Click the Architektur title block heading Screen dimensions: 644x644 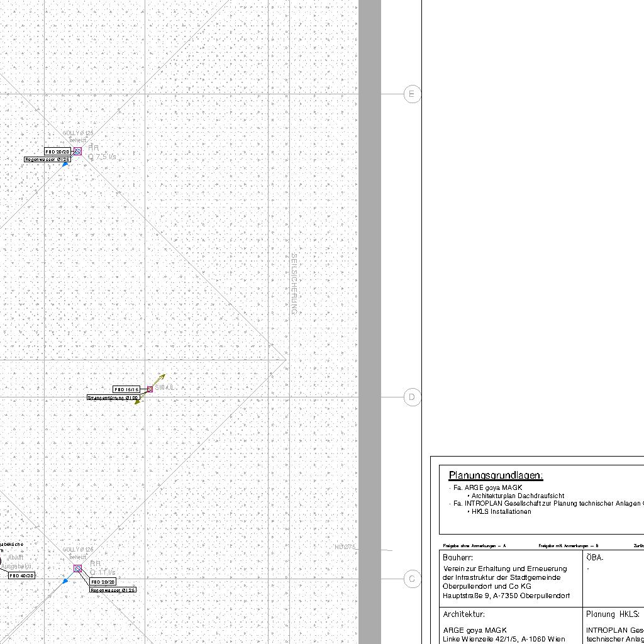click(x=464, y=614)
